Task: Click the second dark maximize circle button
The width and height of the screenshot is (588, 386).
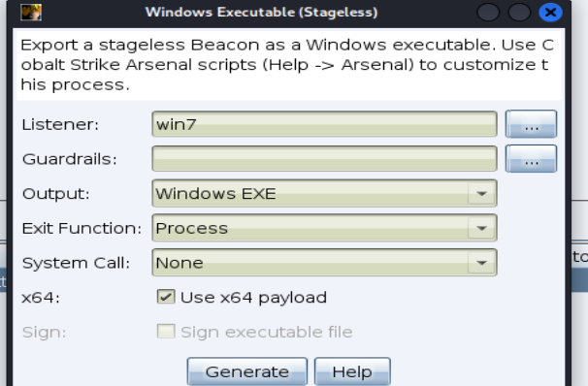Action: tap(519, 13)
